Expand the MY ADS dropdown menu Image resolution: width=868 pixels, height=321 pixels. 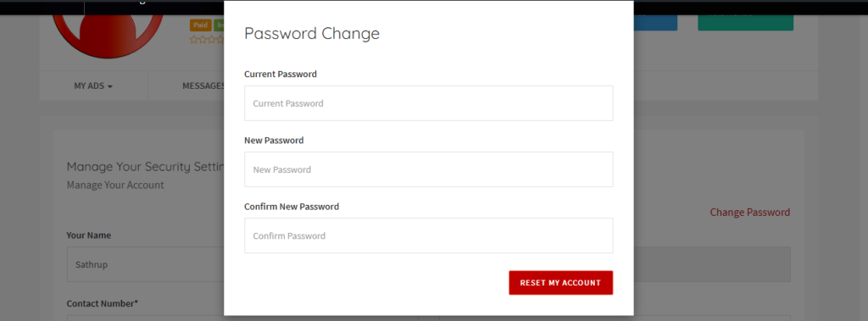click(x=93, y=86)
